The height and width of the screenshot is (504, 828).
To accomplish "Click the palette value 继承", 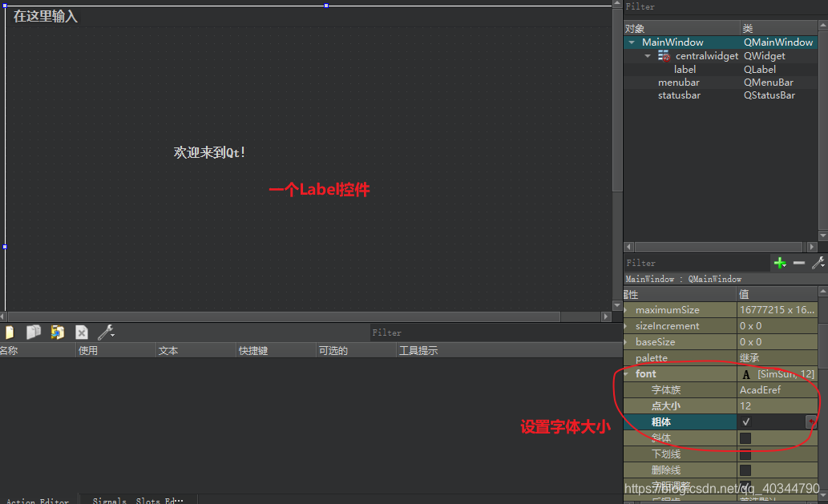I will (x=777, y=358).
